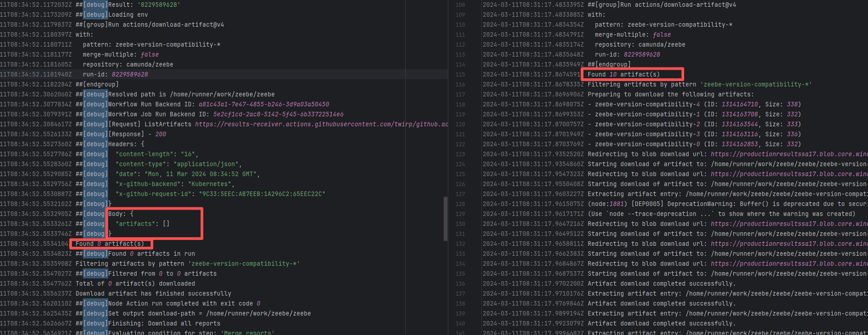
Task: Follow the blob download URL on line 130
Action: pos(789,224)
